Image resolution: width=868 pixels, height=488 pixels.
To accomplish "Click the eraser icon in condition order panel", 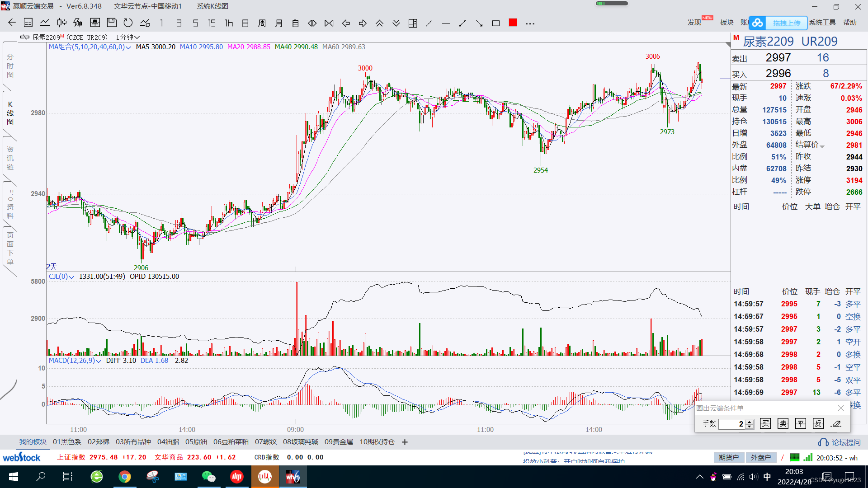I will tap(836, 423).
